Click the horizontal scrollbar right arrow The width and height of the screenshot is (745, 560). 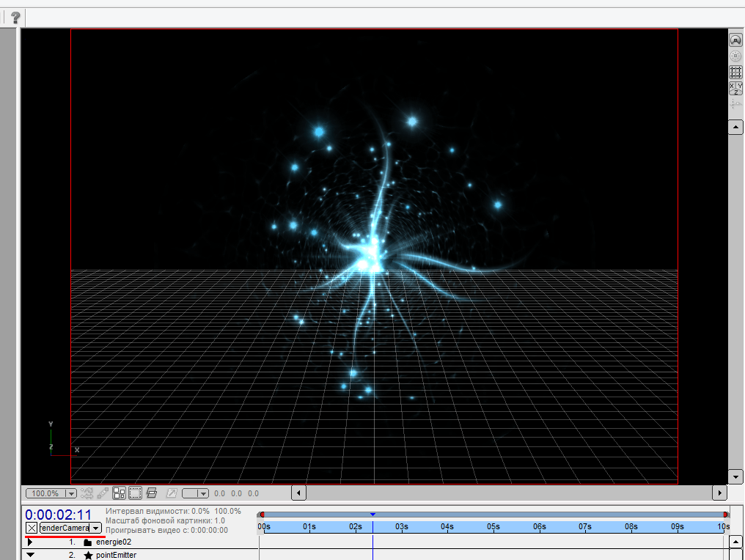click(x=720, y=493)
